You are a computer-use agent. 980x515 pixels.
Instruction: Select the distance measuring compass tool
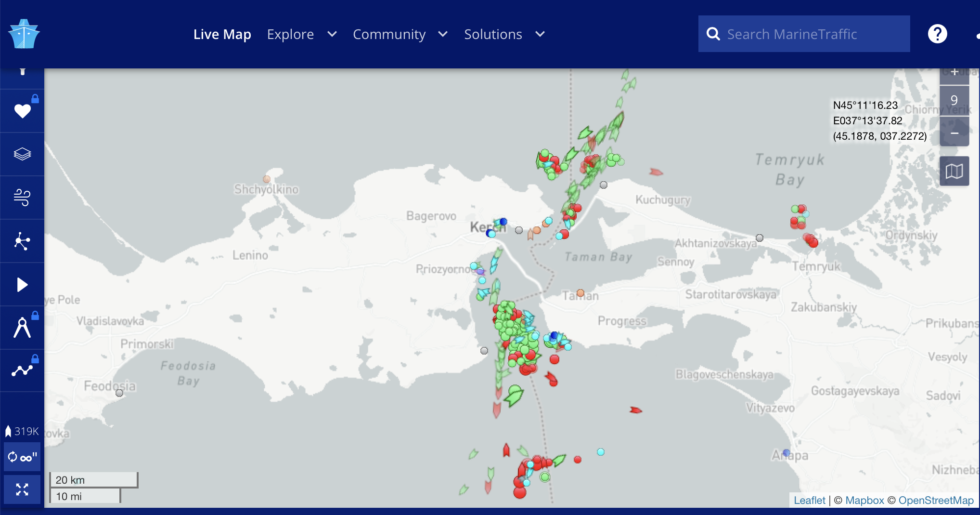click(22, 328)
